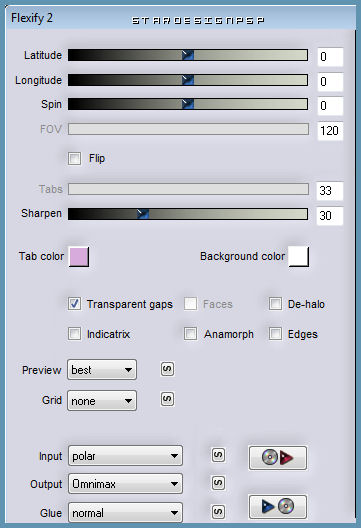Expand the Input dropdown showing polar

tap(125, 456)
